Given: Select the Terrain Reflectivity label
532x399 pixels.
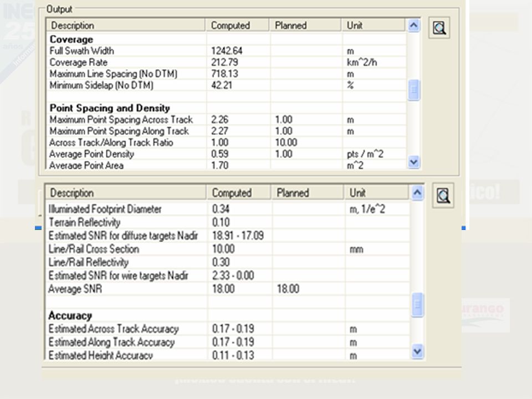Looking at the screenshot, I should 84,222.
